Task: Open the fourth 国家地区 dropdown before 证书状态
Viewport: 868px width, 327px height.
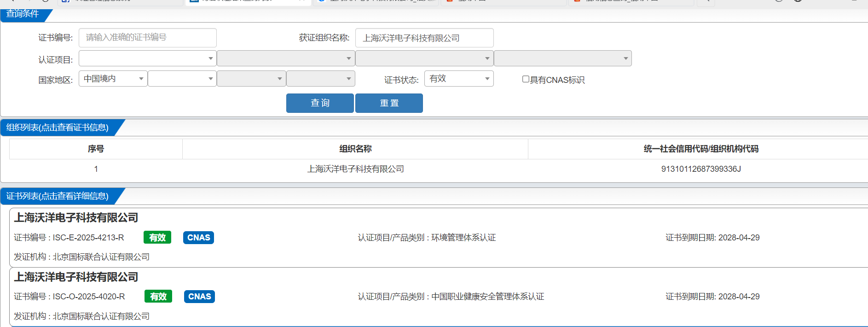Action: pos(321,79)
